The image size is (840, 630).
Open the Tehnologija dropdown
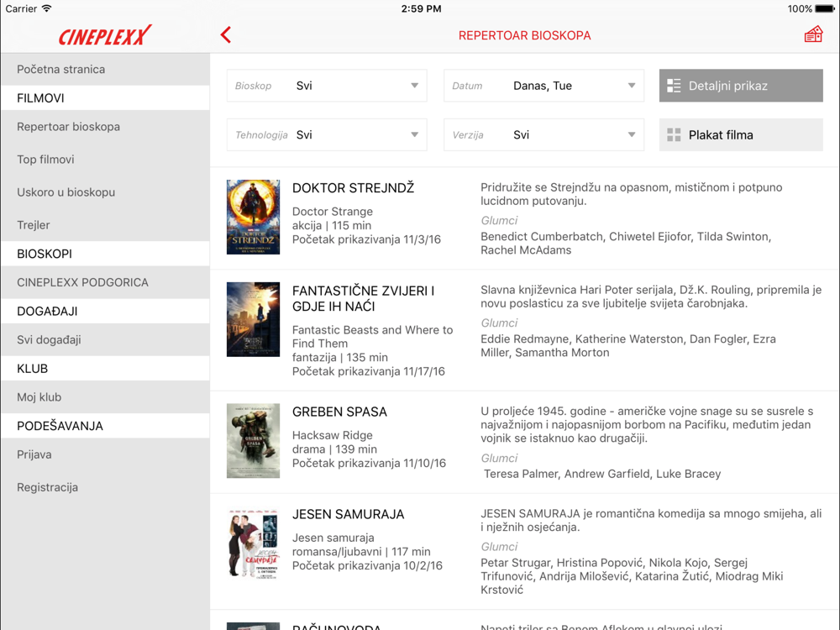tap(327, 135)
